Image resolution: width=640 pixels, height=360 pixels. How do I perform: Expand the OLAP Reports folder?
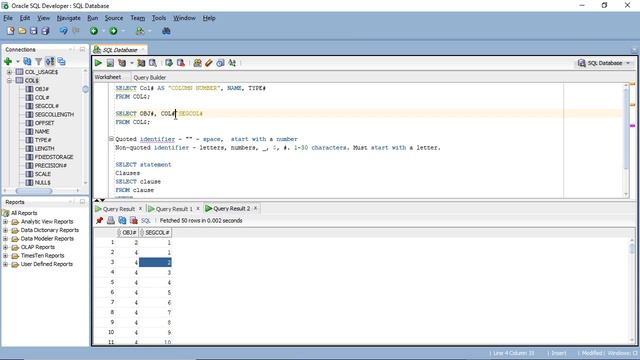pos(5,247)
